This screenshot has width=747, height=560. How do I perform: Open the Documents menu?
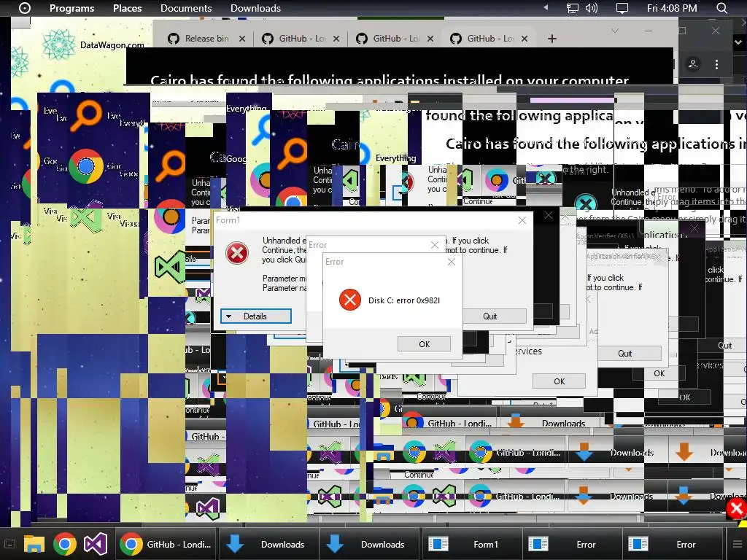point(186,8)
